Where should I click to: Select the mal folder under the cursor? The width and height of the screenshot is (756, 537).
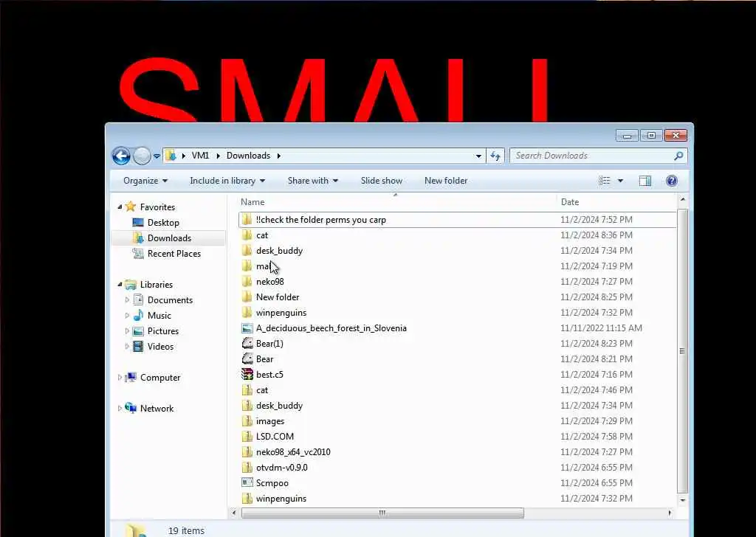(x=264, y=266)
